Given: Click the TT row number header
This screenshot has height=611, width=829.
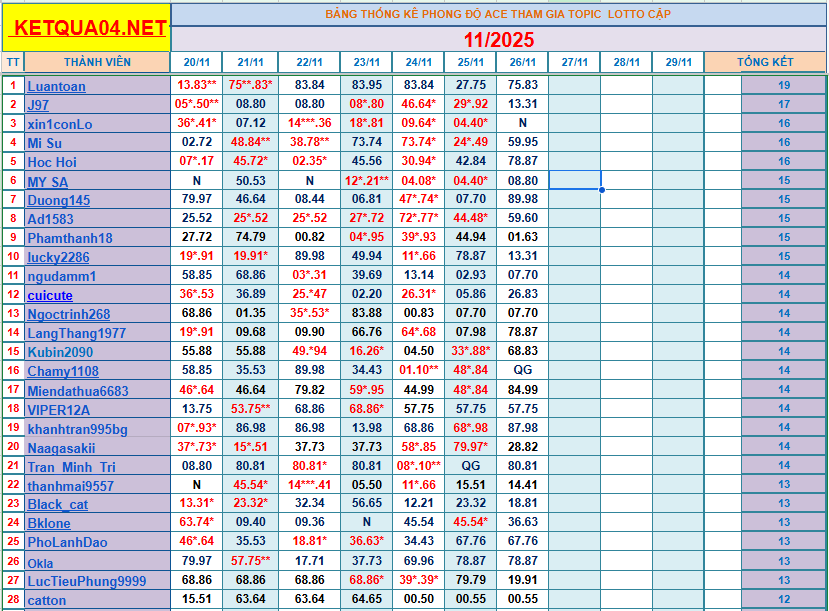Looking at the screenshot, I should coord(13,62).
